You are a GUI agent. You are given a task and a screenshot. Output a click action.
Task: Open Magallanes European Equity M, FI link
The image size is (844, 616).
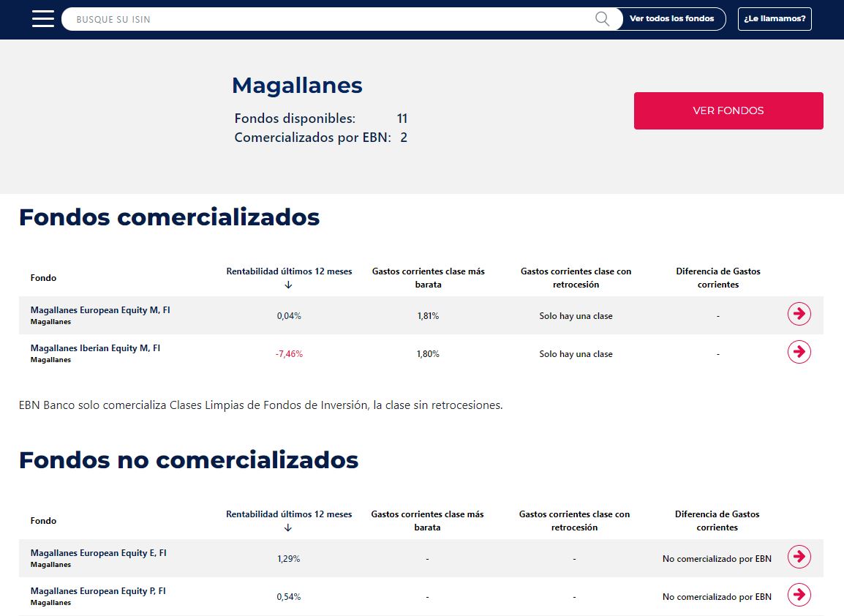(x=100, y=310)
